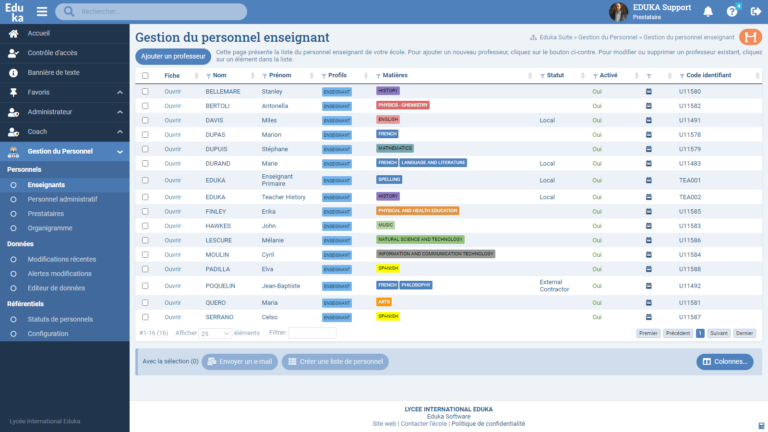The height and width of the screenshot is (432, 768).
Task: Open the help question mark icon
Action: [732, 11]
